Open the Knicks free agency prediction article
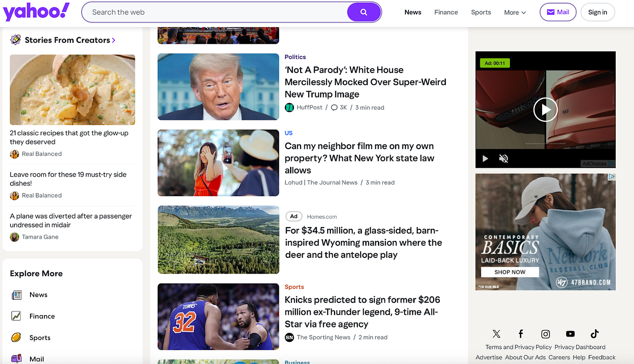 tap(362, 312)
